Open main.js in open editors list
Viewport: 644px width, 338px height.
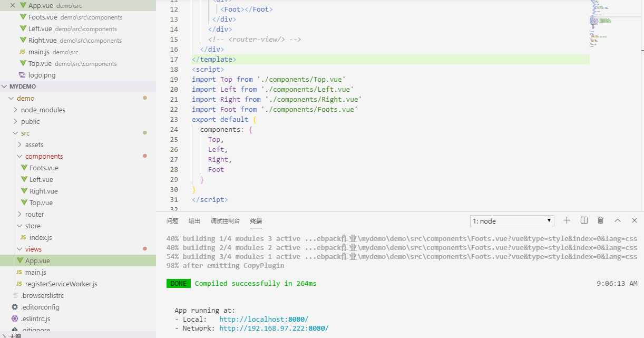coord(78,52)
